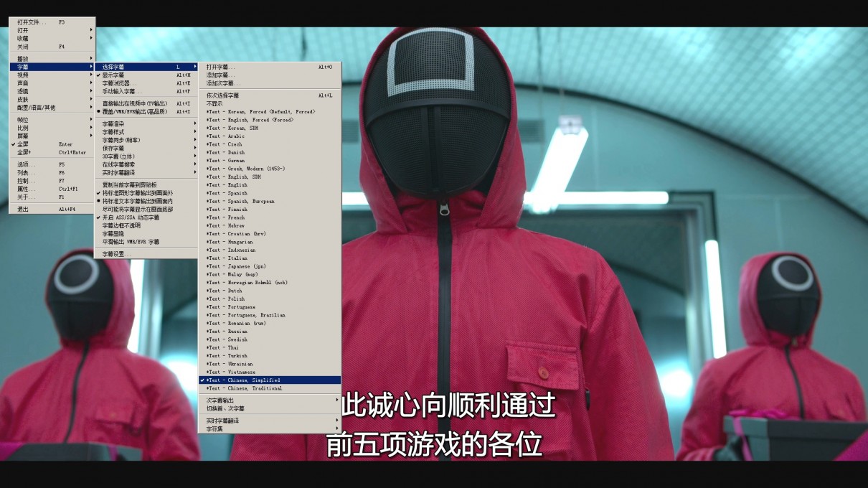The height and width of the screenshot is (488, 868).
Task: Expand the 比例 submenu
Action: [52, 128]
